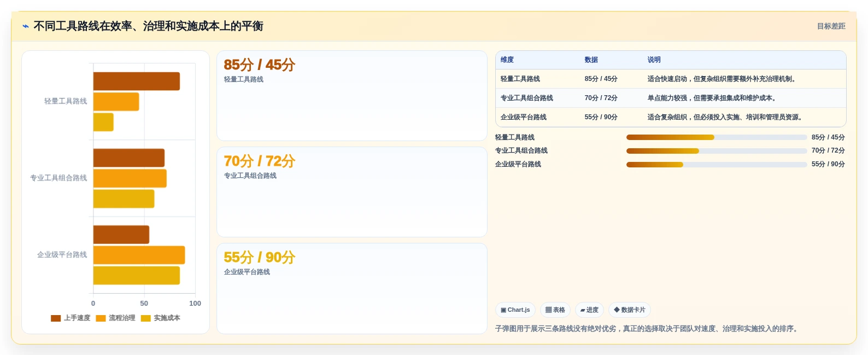Click the progress value 55分 / 90分

(828, 165)
